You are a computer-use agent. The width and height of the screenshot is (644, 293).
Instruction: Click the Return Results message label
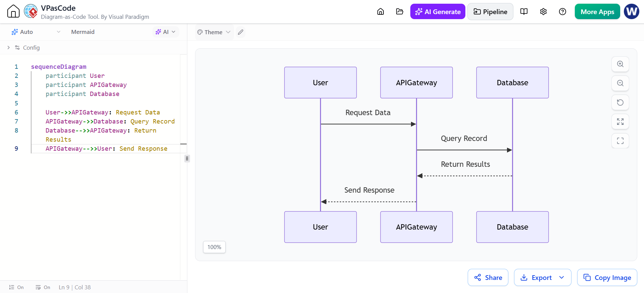tap(465, 164)
